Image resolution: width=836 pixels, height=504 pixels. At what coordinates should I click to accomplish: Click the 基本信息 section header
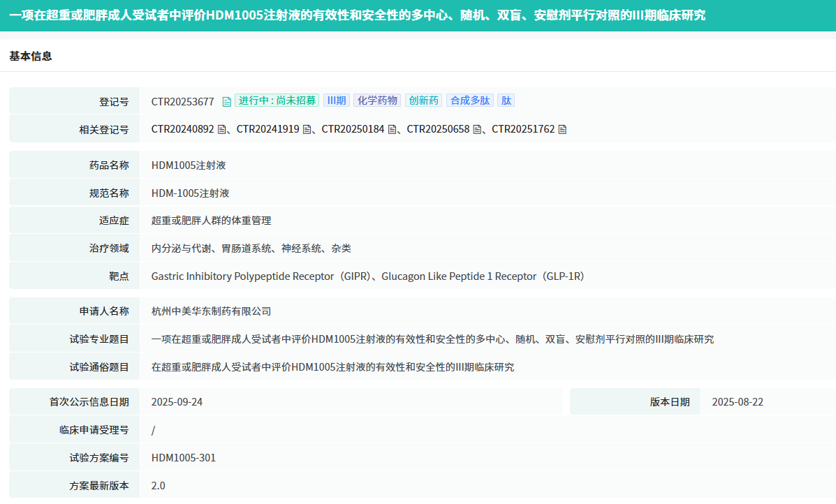[x=31, y=56]
